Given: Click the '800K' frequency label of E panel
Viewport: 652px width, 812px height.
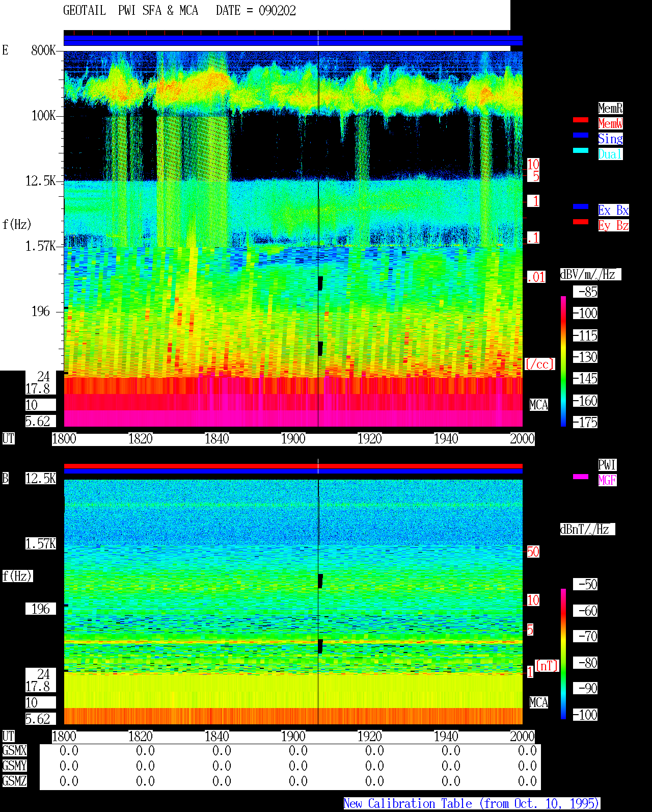Looking at the screenshot, I should coord(43,50).
